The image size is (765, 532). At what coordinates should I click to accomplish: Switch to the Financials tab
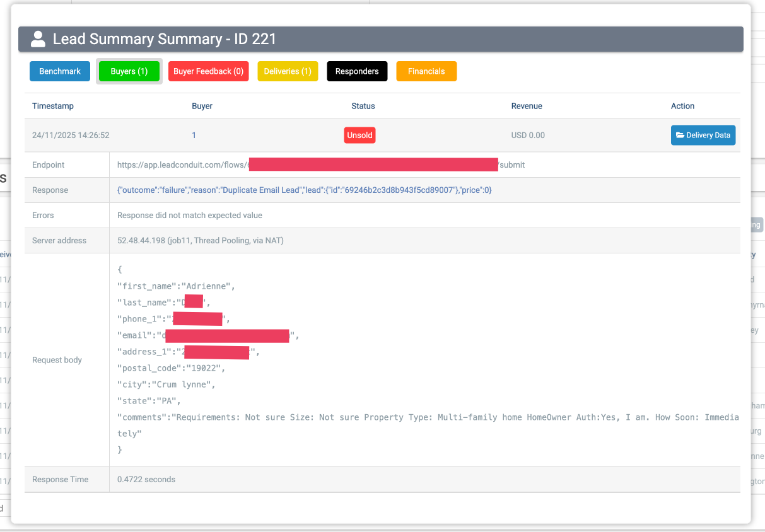coord(426,71)
